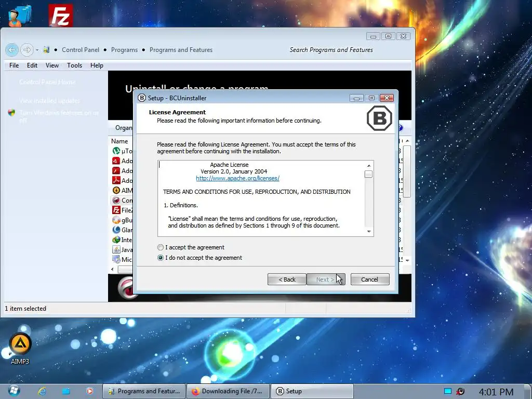
Task: Go back in Control Panel navigation
Action: [12, 50]
